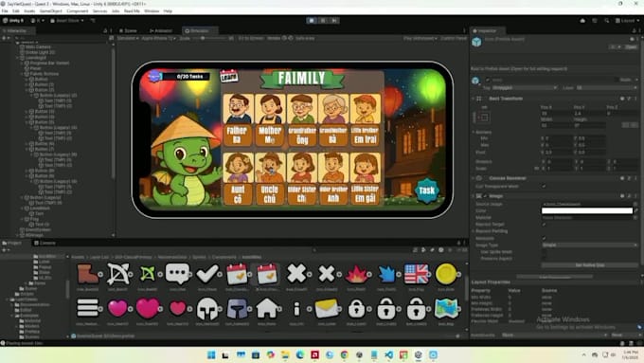The height and width of the screenshot is (363, 644).
Task: Select the chat speech-bubble icon asset
Action: (177, 273)
